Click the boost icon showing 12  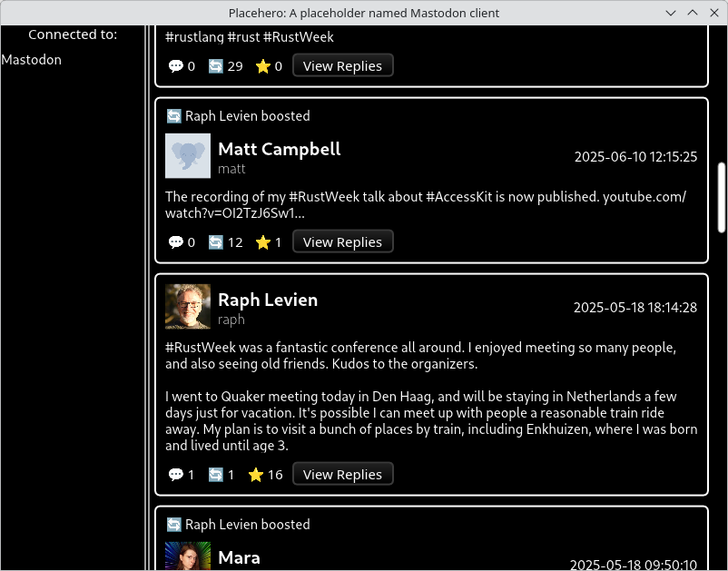point(215,242)
